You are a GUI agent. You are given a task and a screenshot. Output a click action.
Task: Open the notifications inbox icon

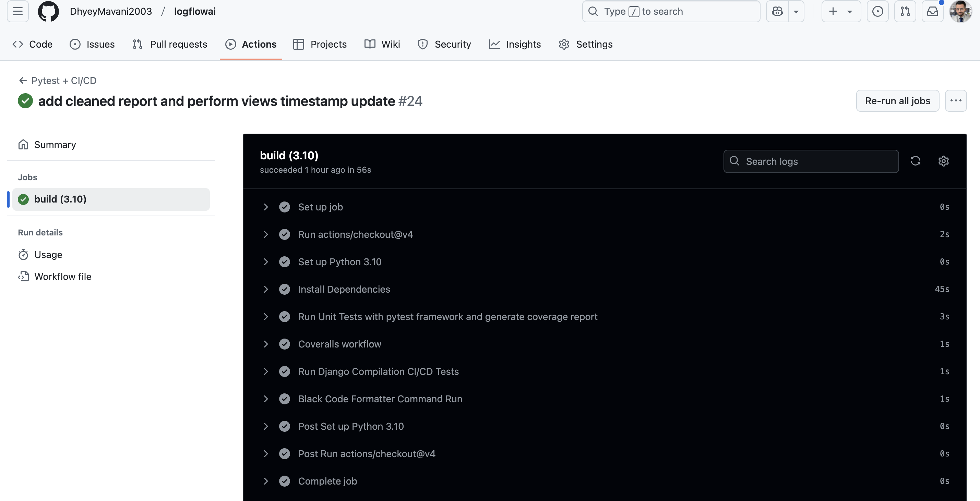pyautogui.click(x=932, y=11)
